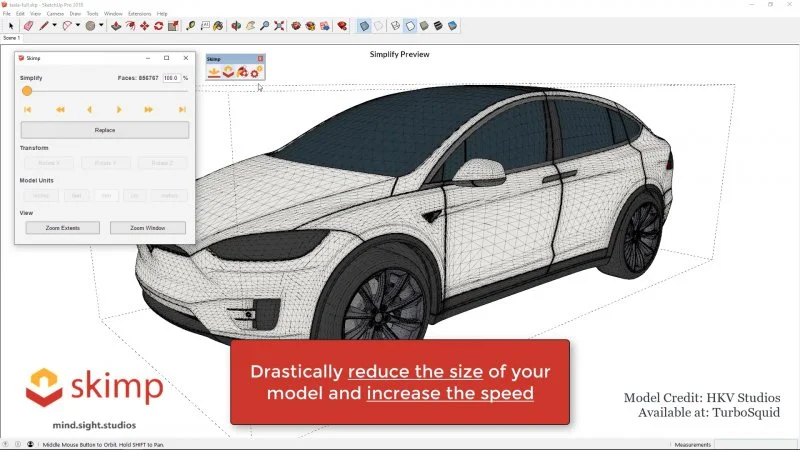Viewport: 800px width, 450px height.
Task: Open the Draw menu
Action: tap(75, 14)
